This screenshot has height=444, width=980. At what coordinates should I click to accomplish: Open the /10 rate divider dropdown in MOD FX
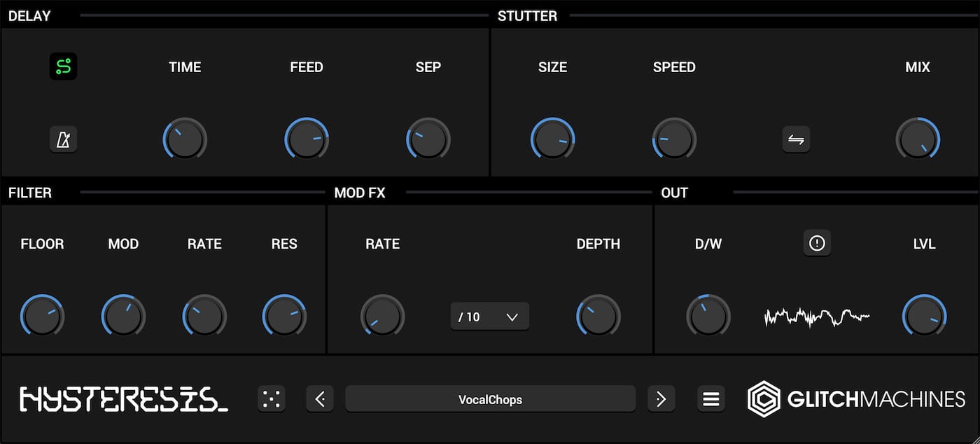pyautogui.click(x=489, y=316)
